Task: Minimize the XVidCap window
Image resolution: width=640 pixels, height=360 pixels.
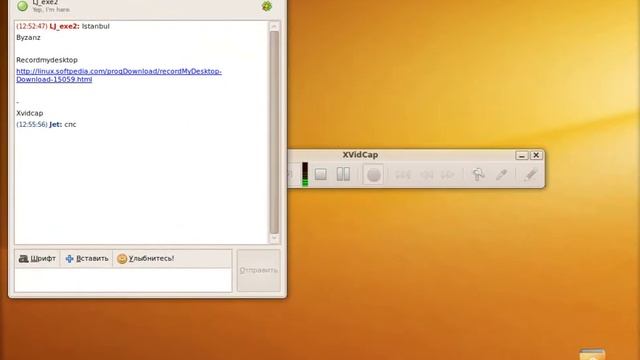Action: point(522,156)
